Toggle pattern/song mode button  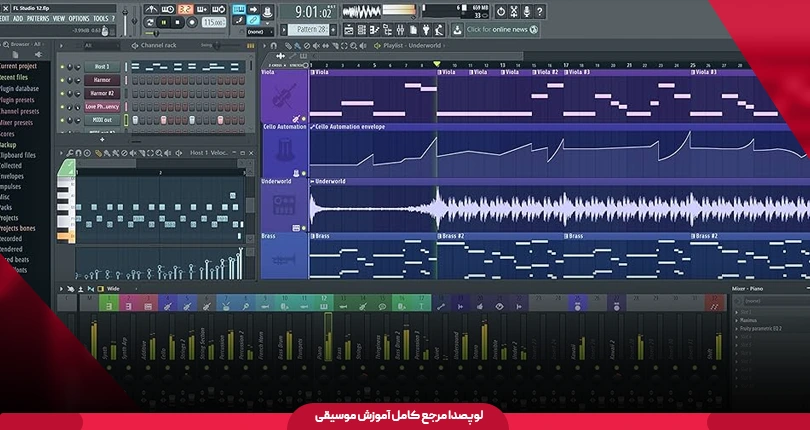pyautogui.click(x=151, y=22)
